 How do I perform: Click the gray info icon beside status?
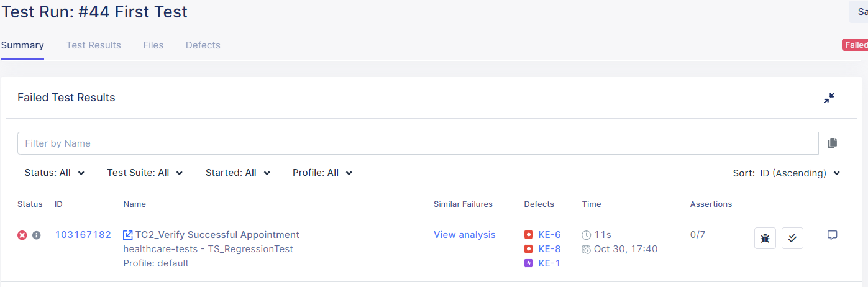[x=37, y=235]
